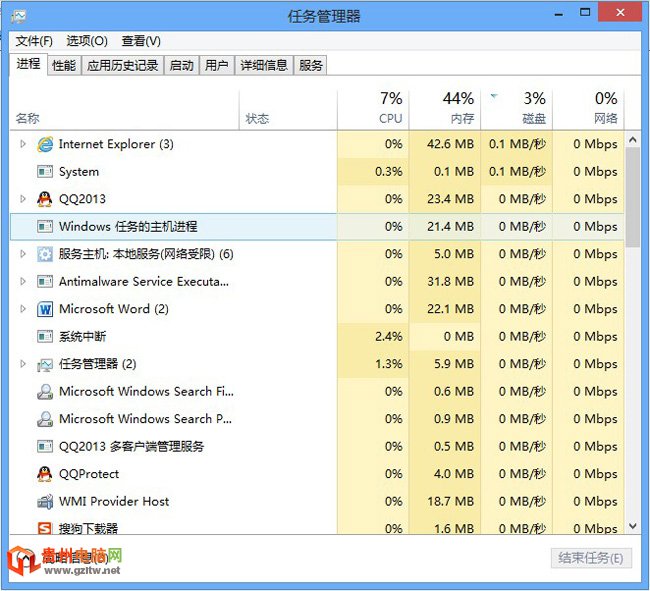Click the Microsoft Windows Search P... icon

click(x=45, y=419)
